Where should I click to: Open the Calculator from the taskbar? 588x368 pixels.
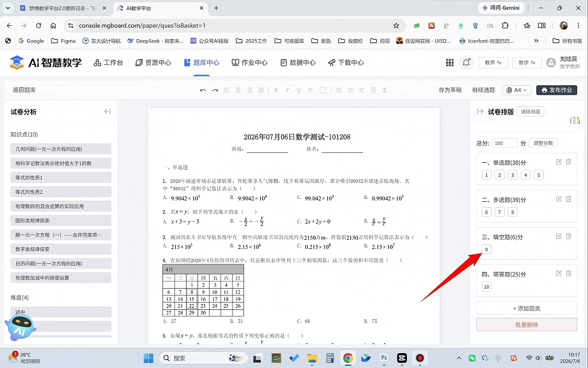pyautogui.click(x=330, y=358)
